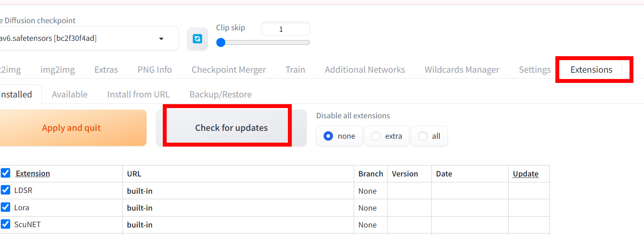
Task: Disable the ScuNET extension checkbox
Action: 5,224
